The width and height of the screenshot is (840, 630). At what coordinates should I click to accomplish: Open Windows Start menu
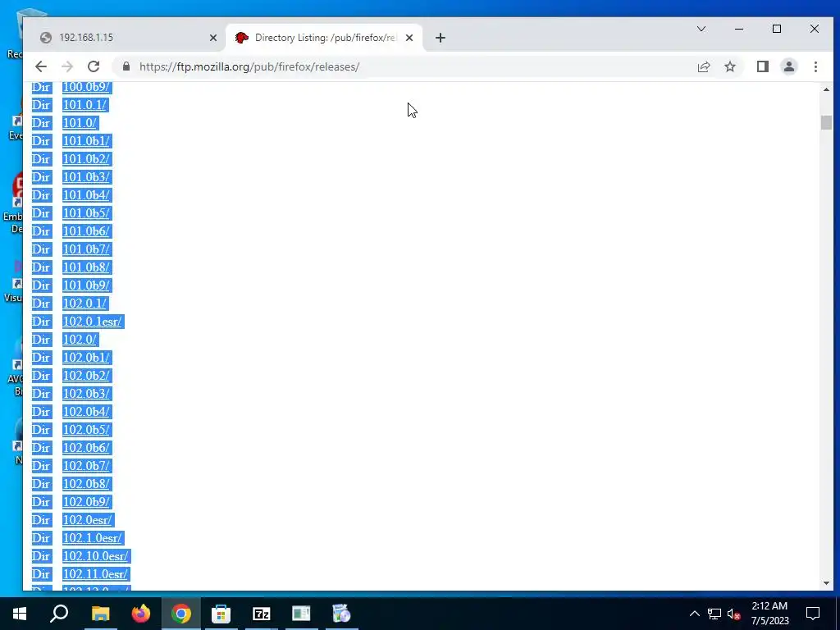20,614
